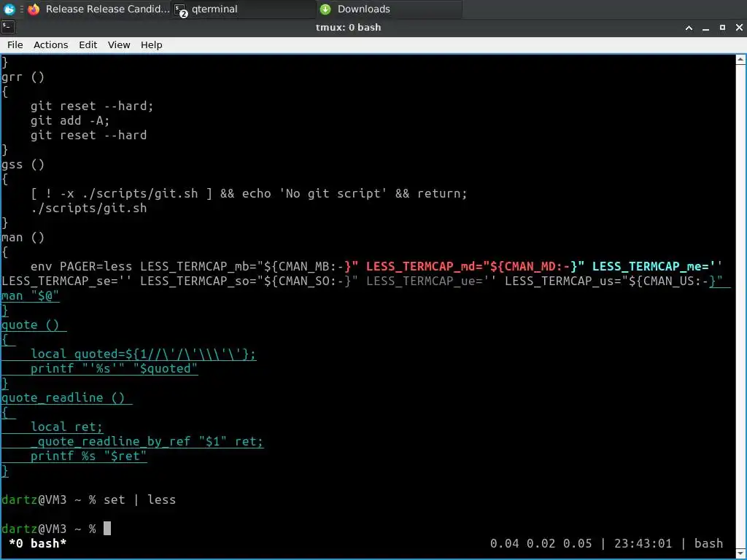Click the Firefox icon in the taskbar
Image resolution: width=747 pixels, height=560 pixels.
[34, 9]
